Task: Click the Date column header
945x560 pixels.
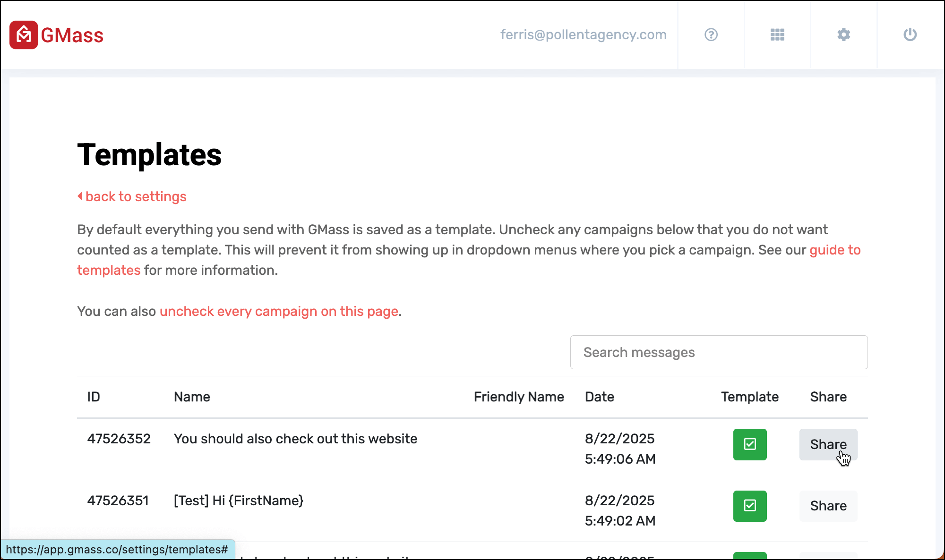Action: point(599,397)
